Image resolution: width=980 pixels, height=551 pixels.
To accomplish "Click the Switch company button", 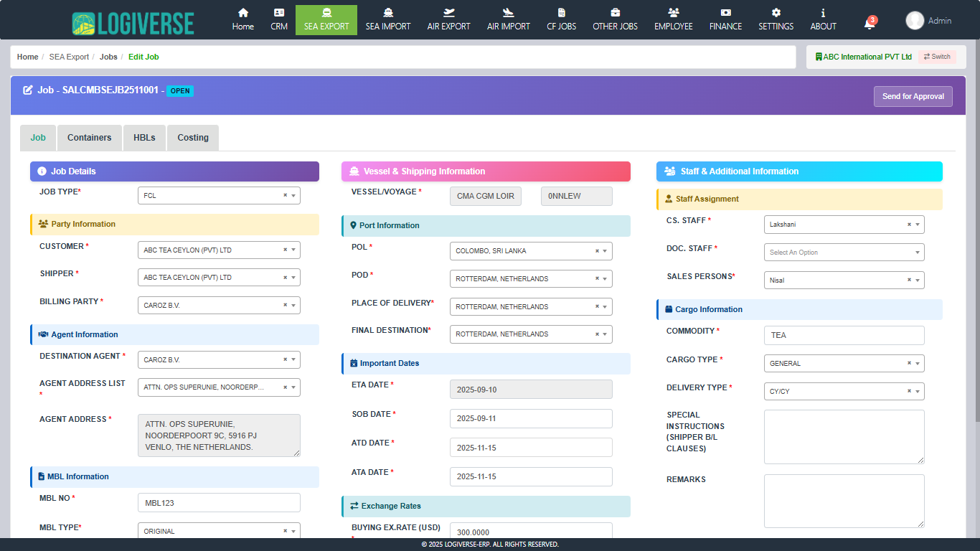I will tap(937, 57).
